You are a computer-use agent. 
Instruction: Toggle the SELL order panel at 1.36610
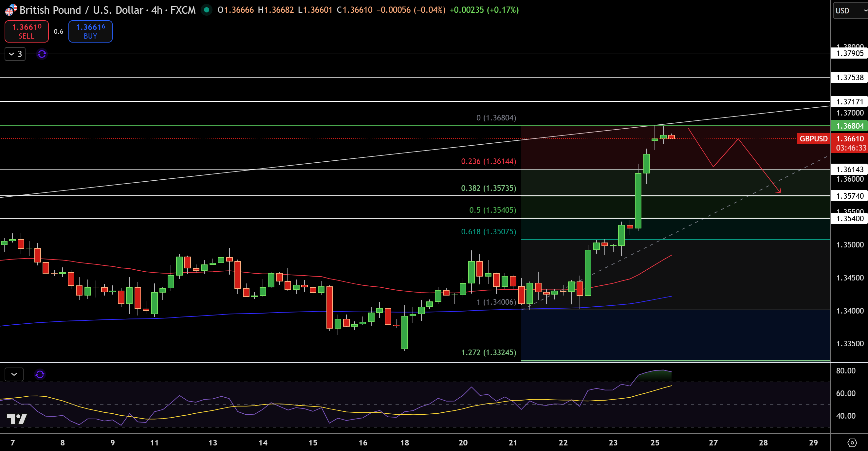click(x=27, y=31)
